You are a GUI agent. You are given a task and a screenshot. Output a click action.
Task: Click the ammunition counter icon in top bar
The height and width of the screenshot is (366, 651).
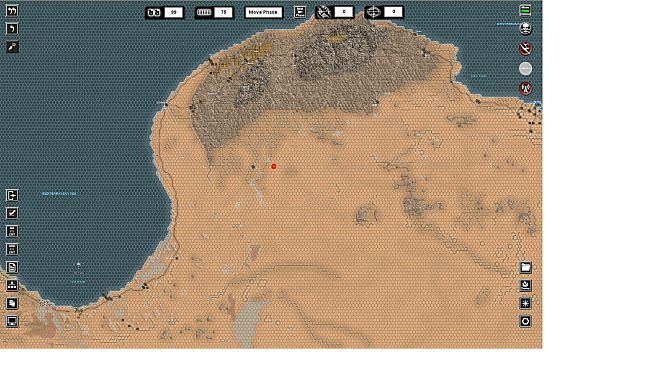(x=204, y=12)
